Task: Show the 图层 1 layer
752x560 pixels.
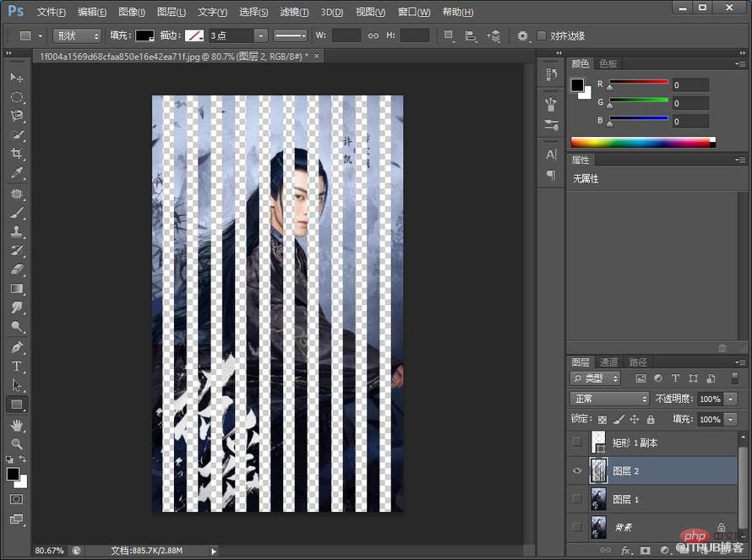Action: [577, 498]
